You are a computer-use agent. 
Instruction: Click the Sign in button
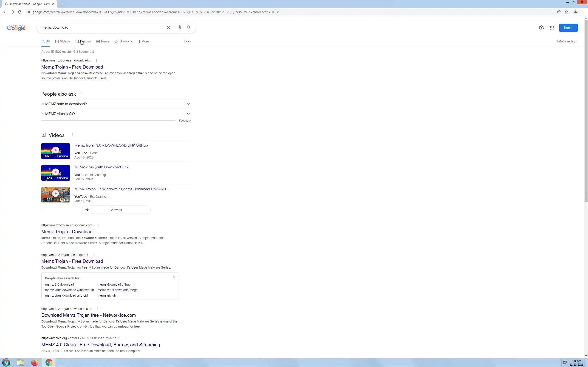(x=568, y=28)
